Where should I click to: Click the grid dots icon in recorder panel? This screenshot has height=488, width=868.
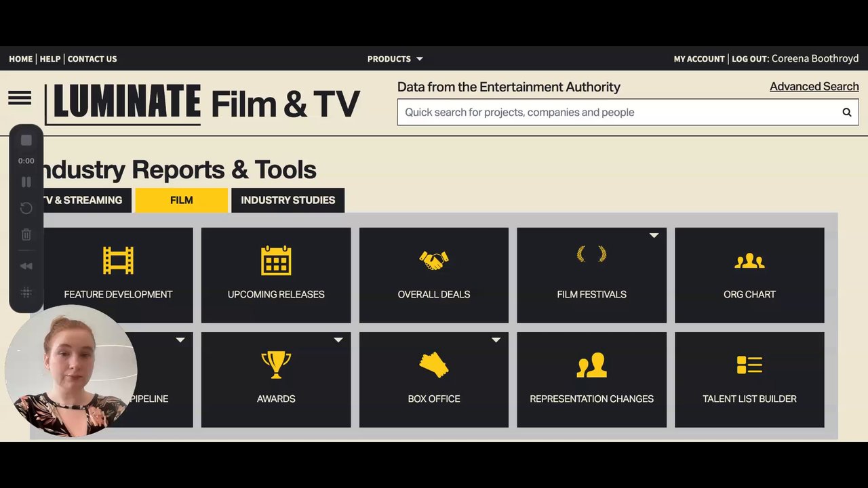pos(26,293)
